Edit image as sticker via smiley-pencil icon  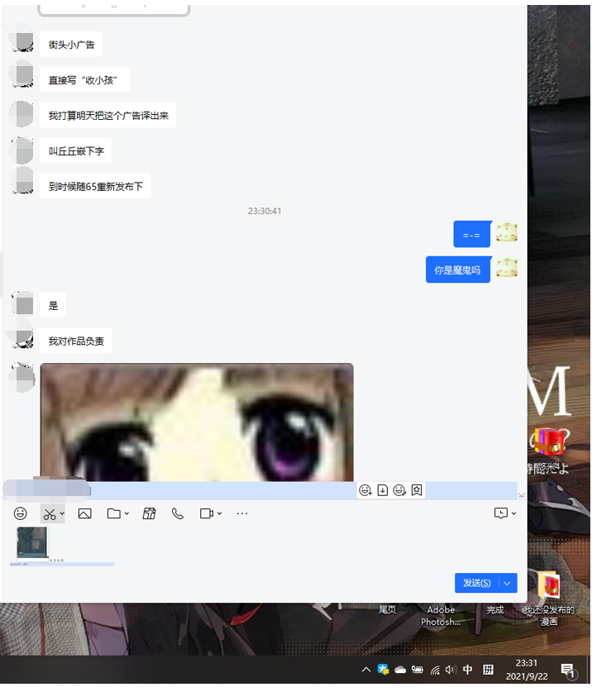point(399,490)
